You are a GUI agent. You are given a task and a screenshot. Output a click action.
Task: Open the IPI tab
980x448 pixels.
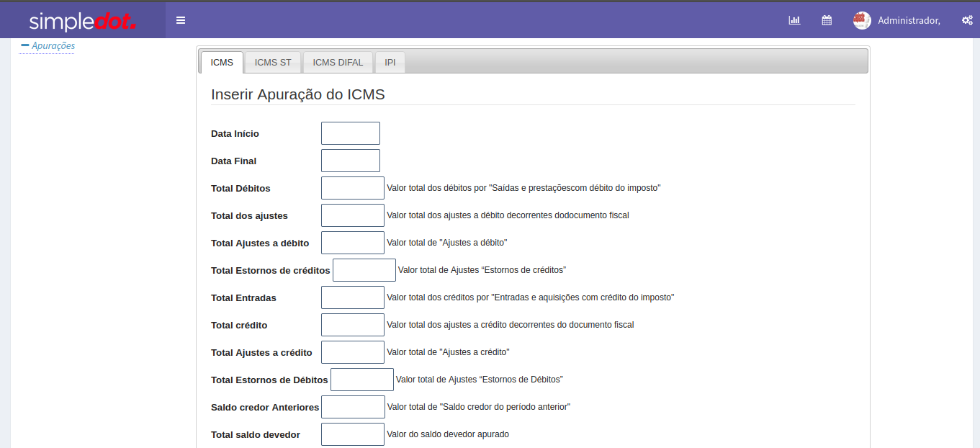tap(390, 63)
